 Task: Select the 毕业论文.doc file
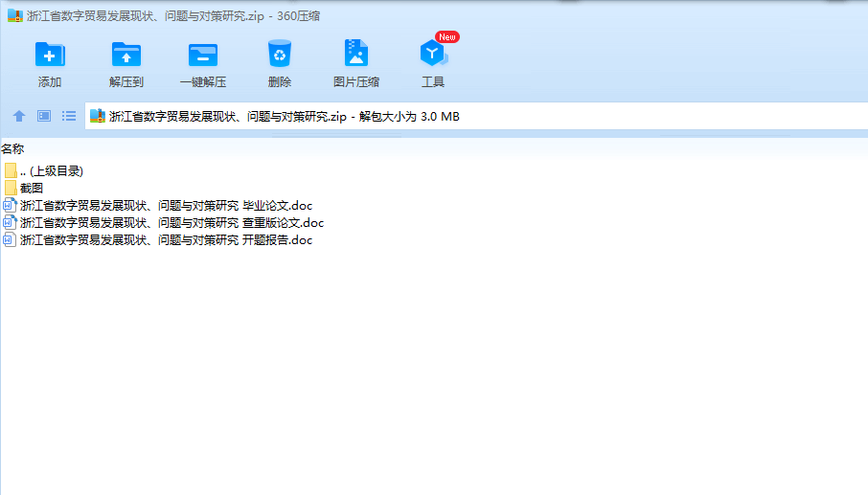pyautogui.click(x=166, y=206)
